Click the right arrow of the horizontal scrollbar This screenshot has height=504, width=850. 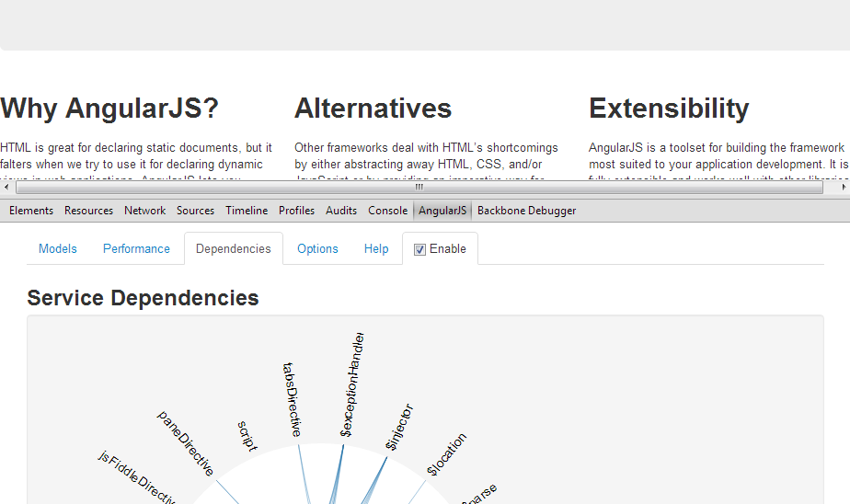pos(844,188)
